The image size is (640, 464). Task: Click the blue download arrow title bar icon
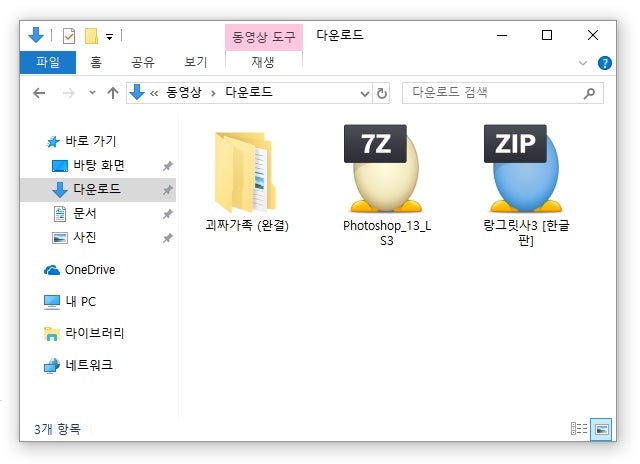click(36, 36)
